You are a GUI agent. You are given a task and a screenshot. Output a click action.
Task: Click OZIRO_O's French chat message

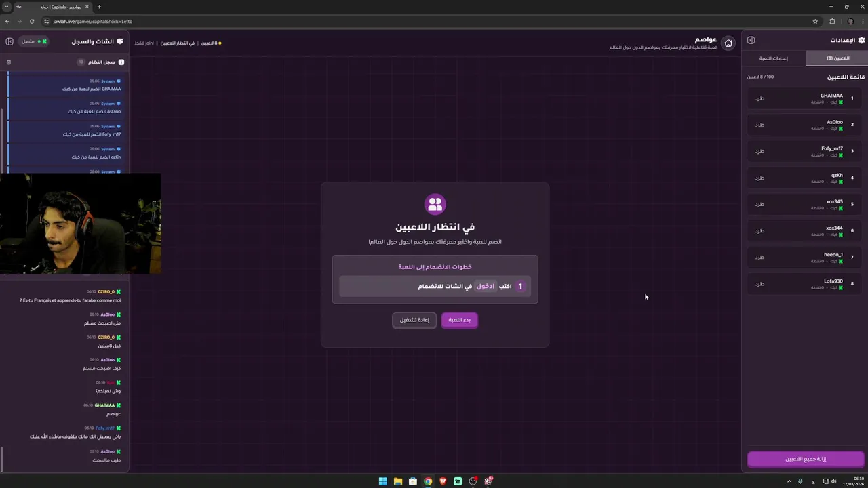coord(70,300)
